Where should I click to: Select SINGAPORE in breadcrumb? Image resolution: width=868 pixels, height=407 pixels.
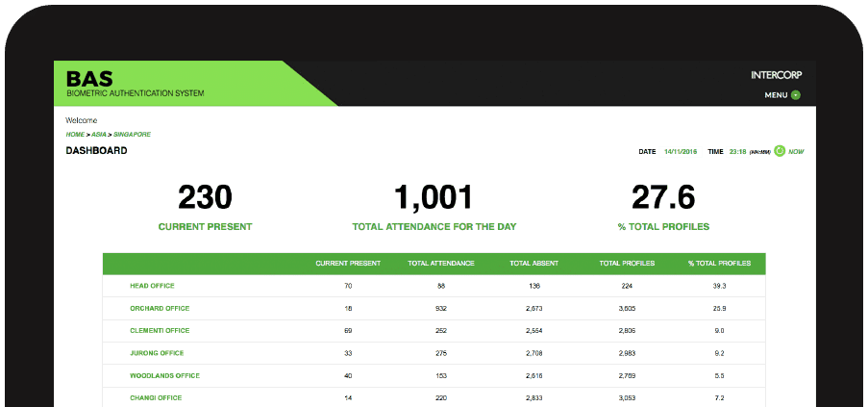pos(132,135)
